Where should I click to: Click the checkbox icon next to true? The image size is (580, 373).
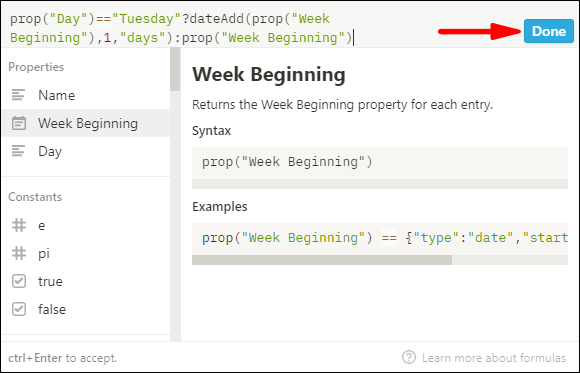point(19,281)
